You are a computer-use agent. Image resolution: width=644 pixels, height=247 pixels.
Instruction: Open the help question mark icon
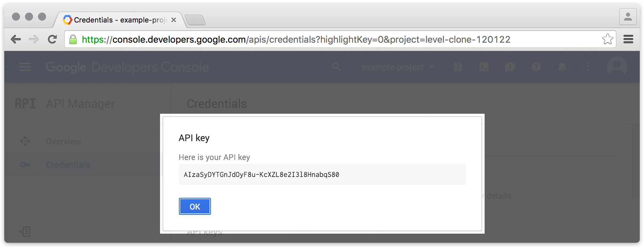click(536, 67)
